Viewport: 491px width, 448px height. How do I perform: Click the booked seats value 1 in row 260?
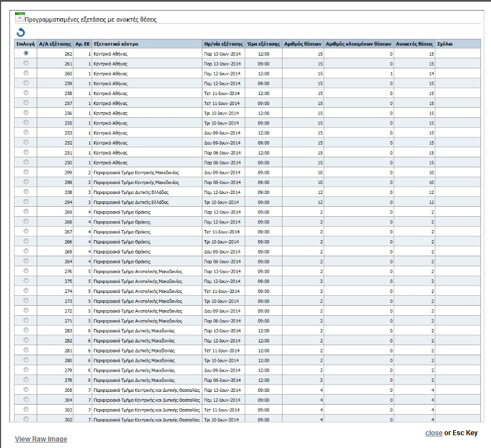(391, 73)
